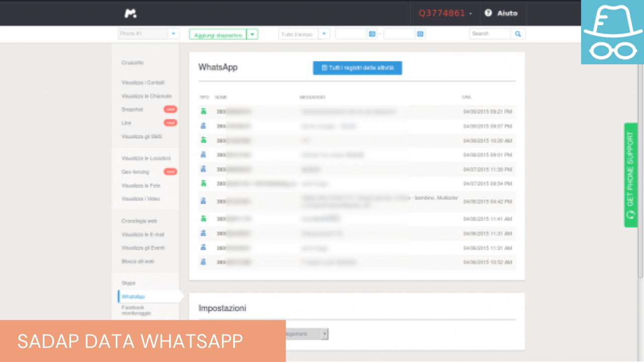Open Visualizza gli SMS

[141, 136]
